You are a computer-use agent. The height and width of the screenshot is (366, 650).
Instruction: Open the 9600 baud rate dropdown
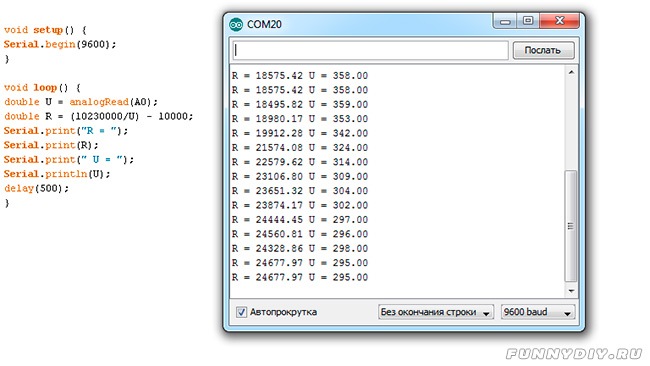[x=538, y=312]
